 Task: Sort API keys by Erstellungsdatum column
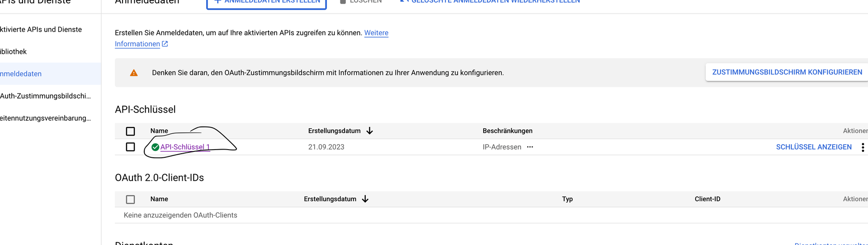[x=334, y=131]
